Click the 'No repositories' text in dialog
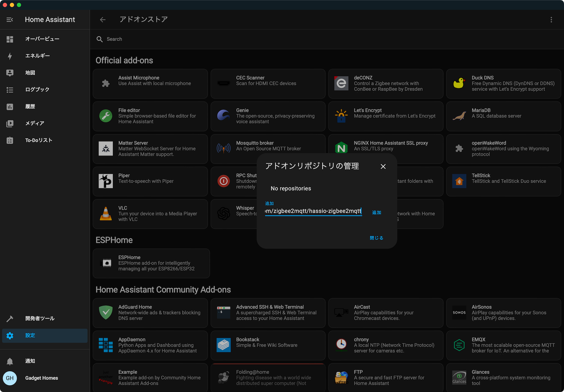This screenshot has height=392, width=564. click(x=291, y=188)
